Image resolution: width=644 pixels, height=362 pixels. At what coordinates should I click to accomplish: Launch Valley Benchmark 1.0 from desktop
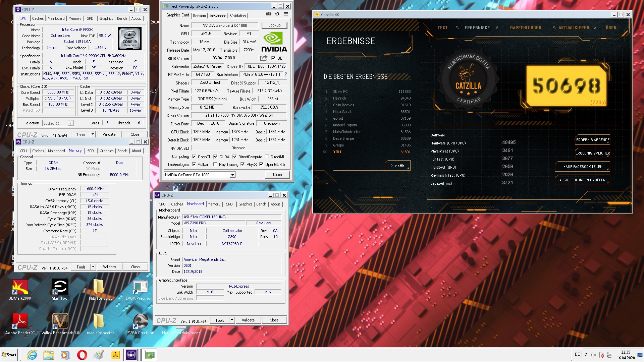[x=60, y=324]
